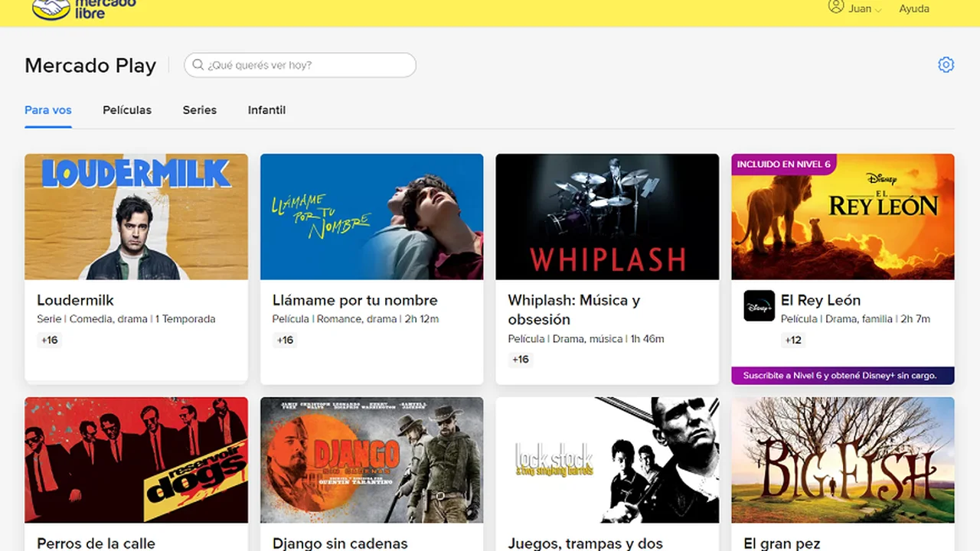Click Juan's profile avatar icon
This screenshot has height=551, width=980.
point(836,8)
